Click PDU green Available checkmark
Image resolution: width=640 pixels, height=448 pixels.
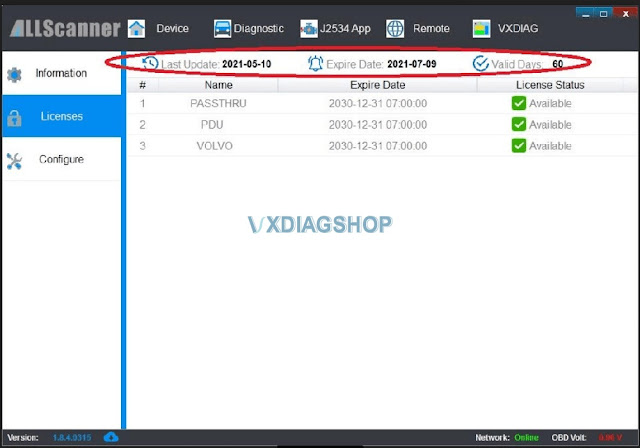[x=519, y=124]
